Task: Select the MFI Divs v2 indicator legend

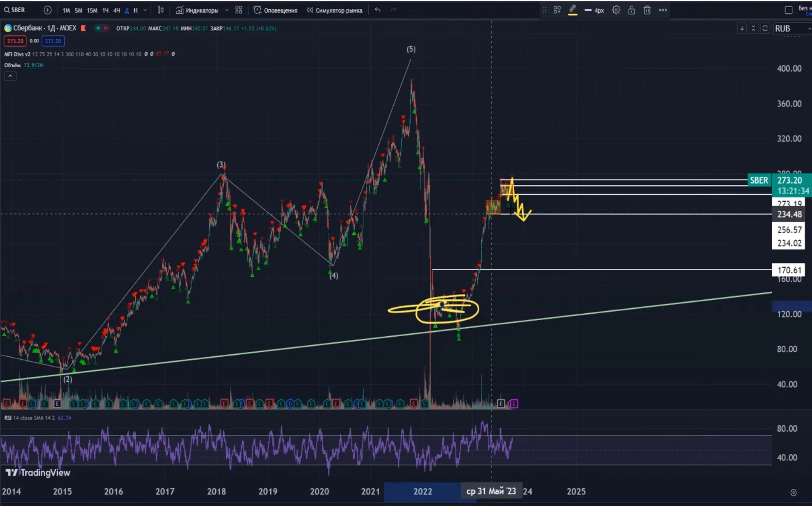Action: pyautogui.click(x=17, y=54)
